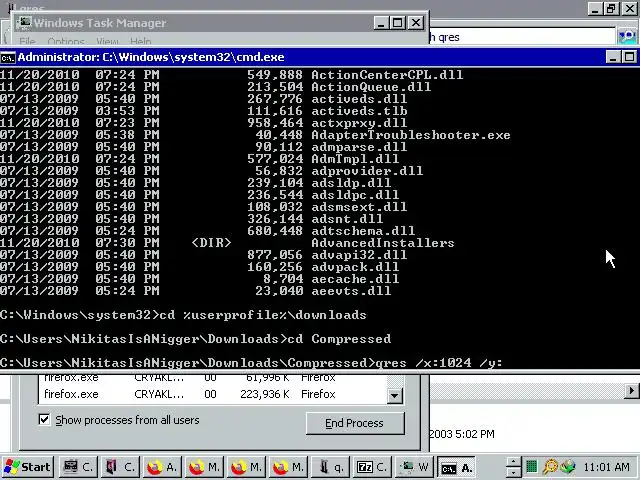640x480 pixels.
Task: Select firefox.exe process row with 223,936 K
Action: (x=212, y=394)
